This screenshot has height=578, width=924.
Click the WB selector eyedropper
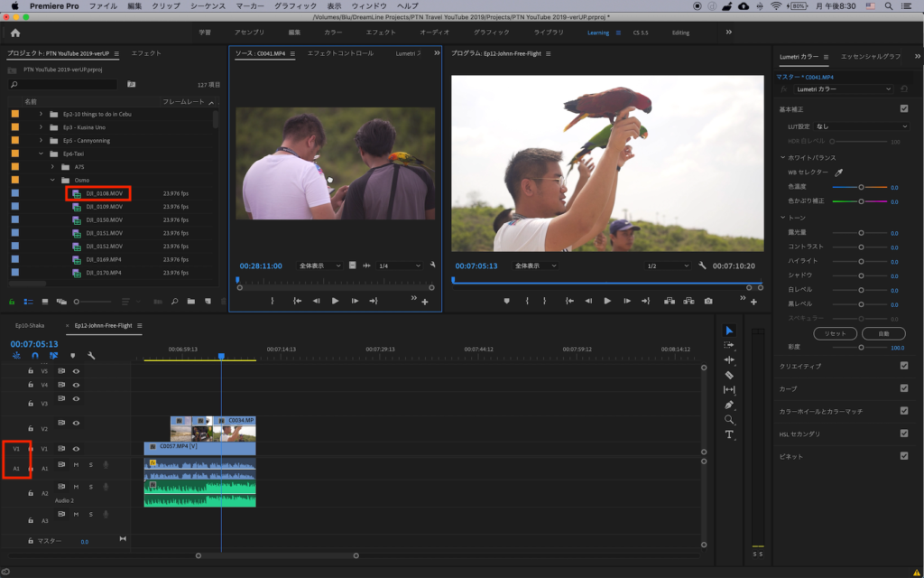coord(838,172)
